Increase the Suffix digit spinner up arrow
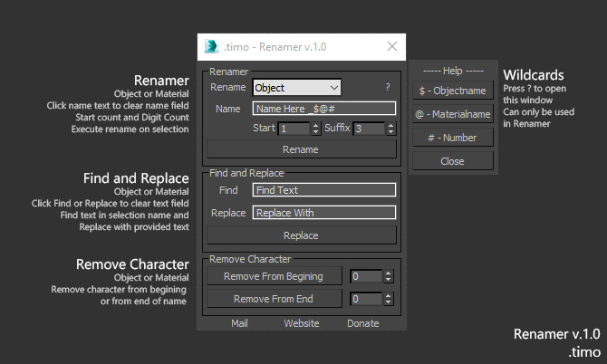The width and height of the screenshot is (607, 364). point(391,125)
